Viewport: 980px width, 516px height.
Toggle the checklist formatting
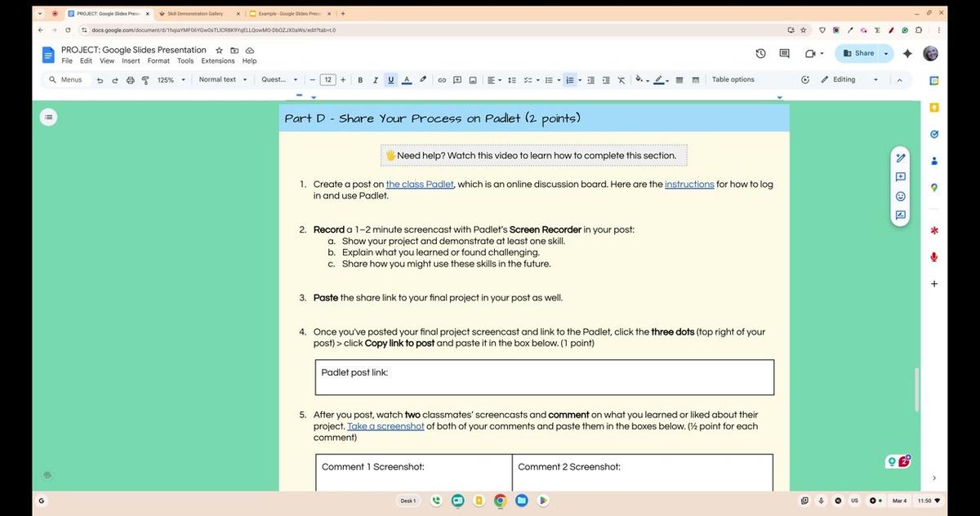point(527,79)
